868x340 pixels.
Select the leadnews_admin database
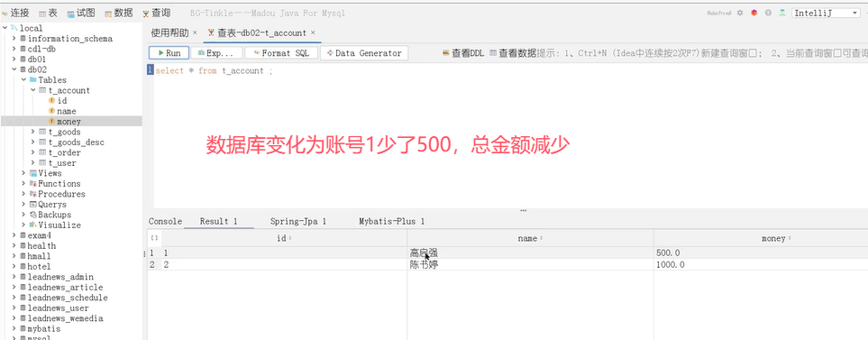59,277
